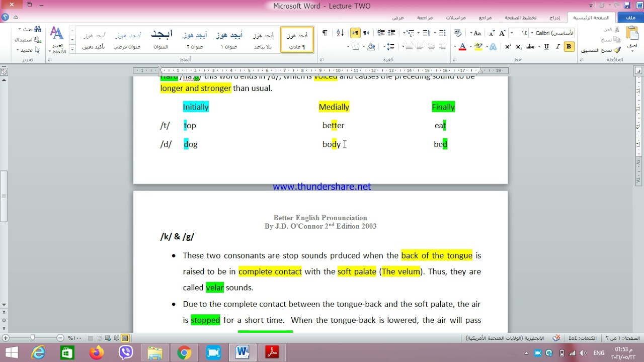Click zoom out minus button
This screenshot has height=362, width=644.
[x=60, y=338]
